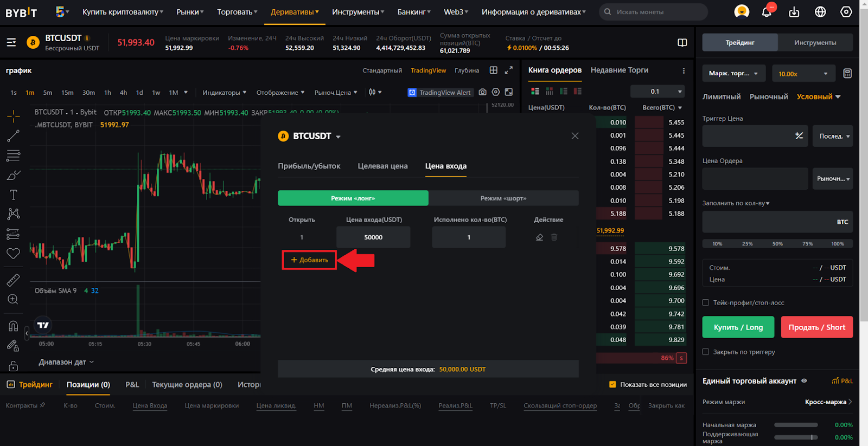Select the ruler measure tool
868x446 pixels.
14,280
